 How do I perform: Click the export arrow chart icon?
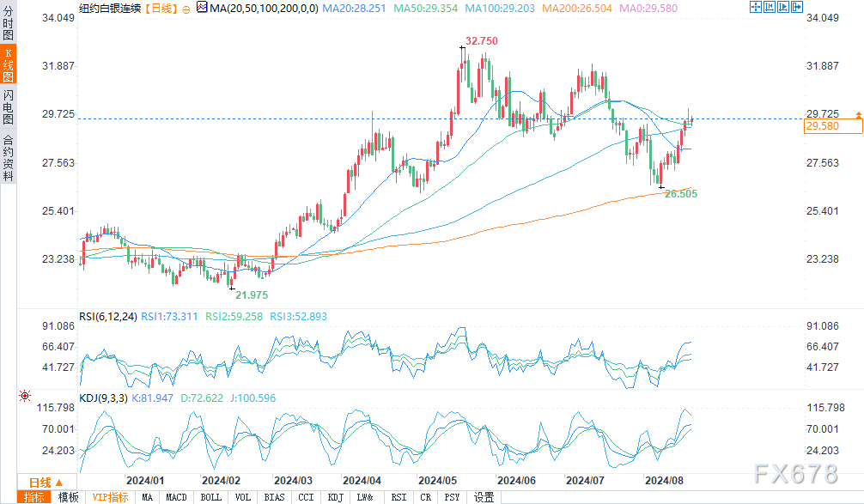pyautogui.click(x=797, y=7)
